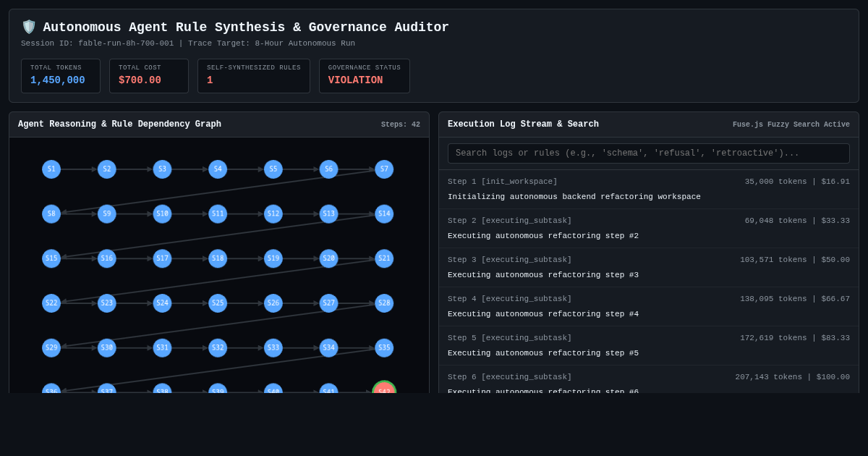Select graph node S30

tap(107, 348)
